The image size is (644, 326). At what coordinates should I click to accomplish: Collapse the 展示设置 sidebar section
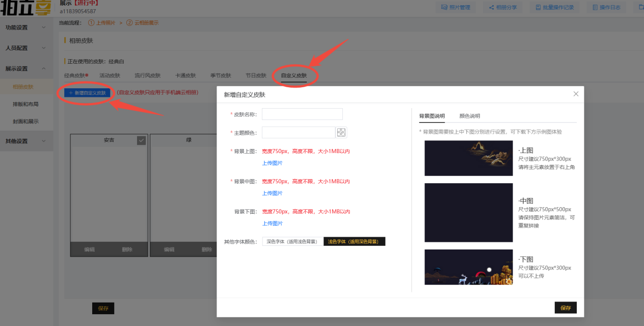(25, 68)
